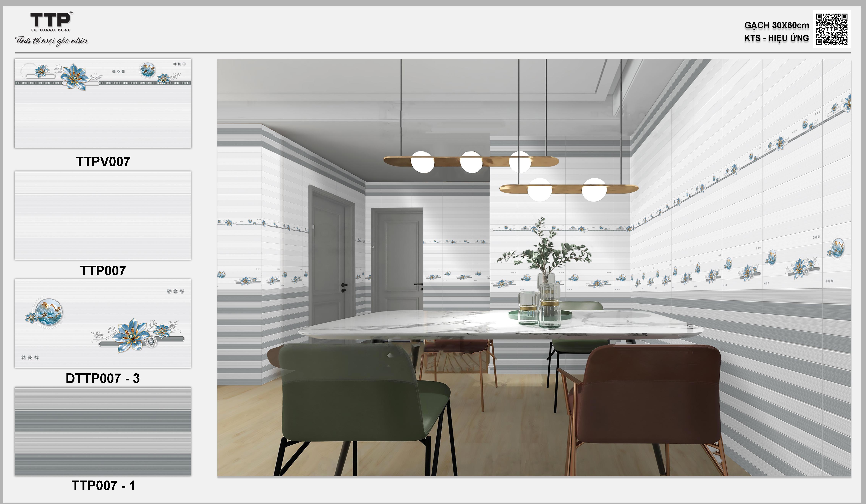Select the DTTP007 - 3 floral tile thumbnail
This screenshot has width=866, height=504.
tap(103, 323)
